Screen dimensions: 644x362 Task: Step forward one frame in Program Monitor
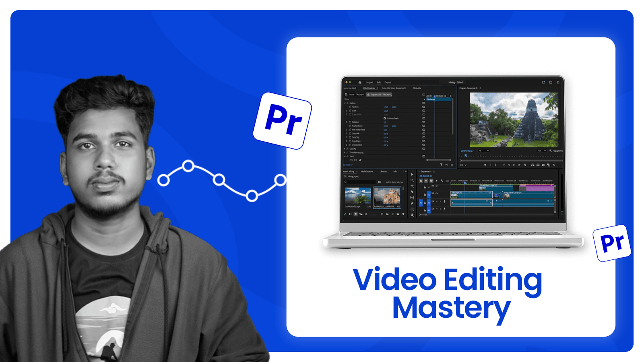(x=519, y=165)
